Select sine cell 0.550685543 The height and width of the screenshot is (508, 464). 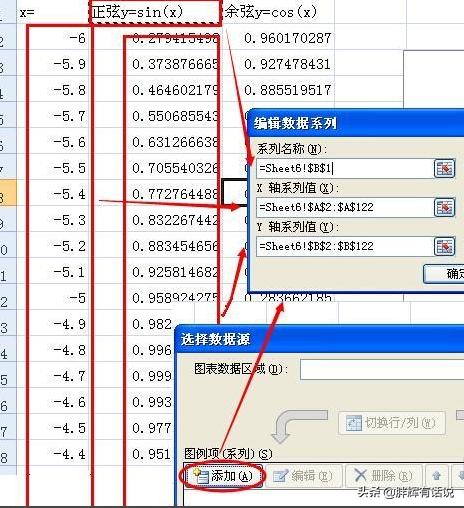(155, 116)
